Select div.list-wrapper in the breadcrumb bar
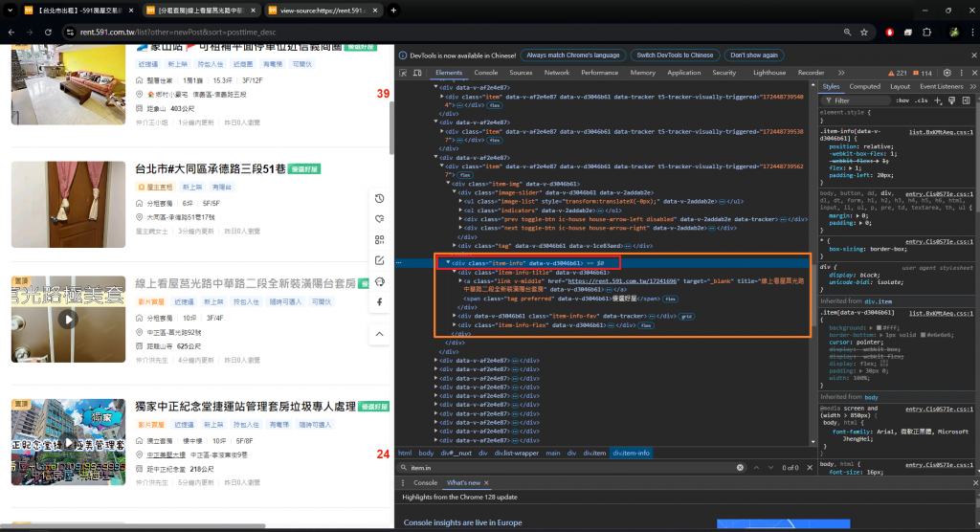This screenshot has height=532, width=980. tap(516, 454)
